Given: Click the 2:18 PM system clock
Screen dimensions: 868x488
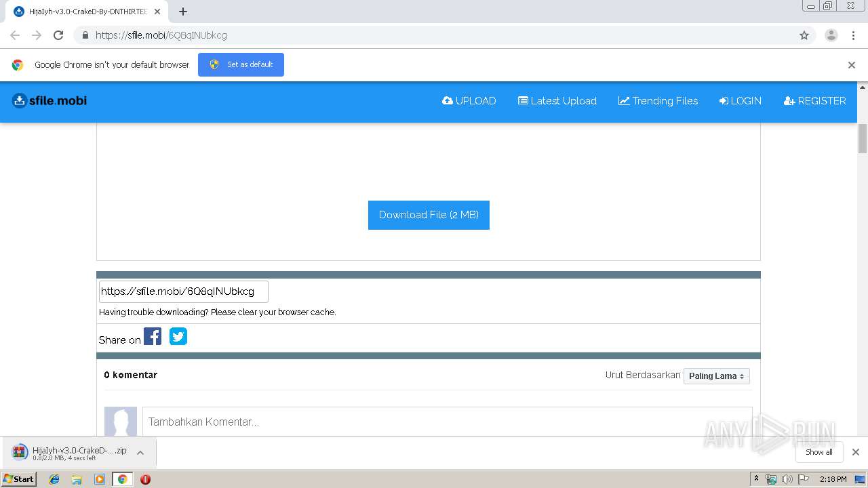Looking at the screenshot, I should (833, 479).
